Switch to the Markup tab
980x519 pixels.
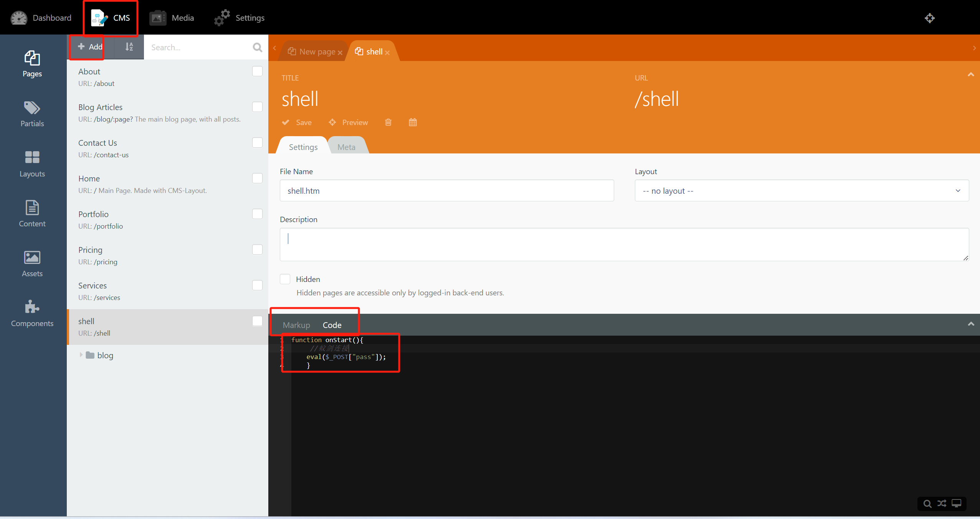[x=296, y=325]
